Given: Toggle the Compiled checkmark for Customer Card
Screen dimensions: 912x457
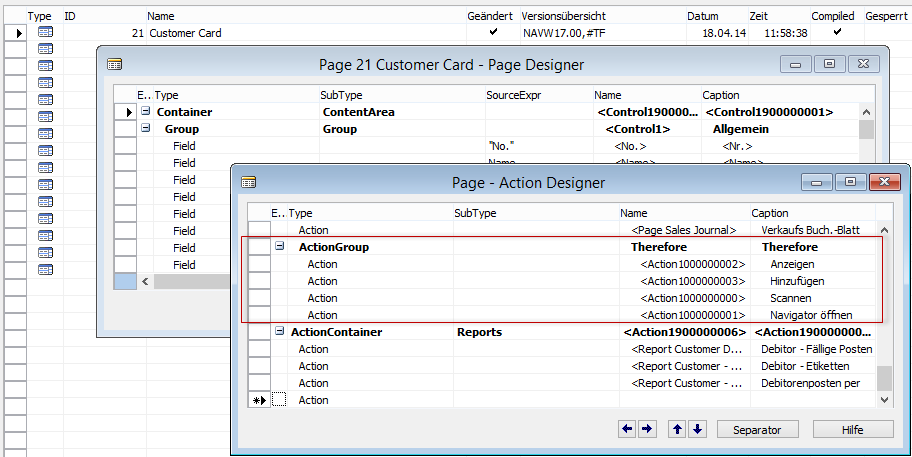Looking at the screenshot, I should (837, 33).
